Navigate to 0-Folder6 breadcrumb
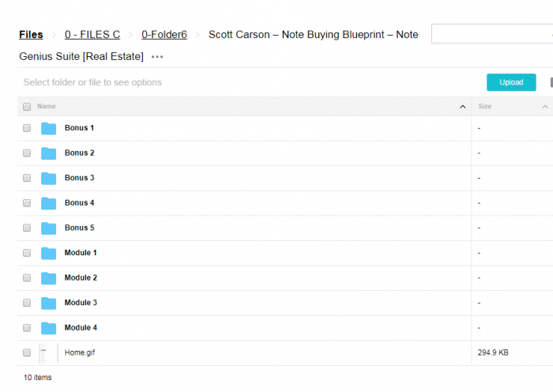The height and width of the screenshot is (392, 553). (164, 35)
